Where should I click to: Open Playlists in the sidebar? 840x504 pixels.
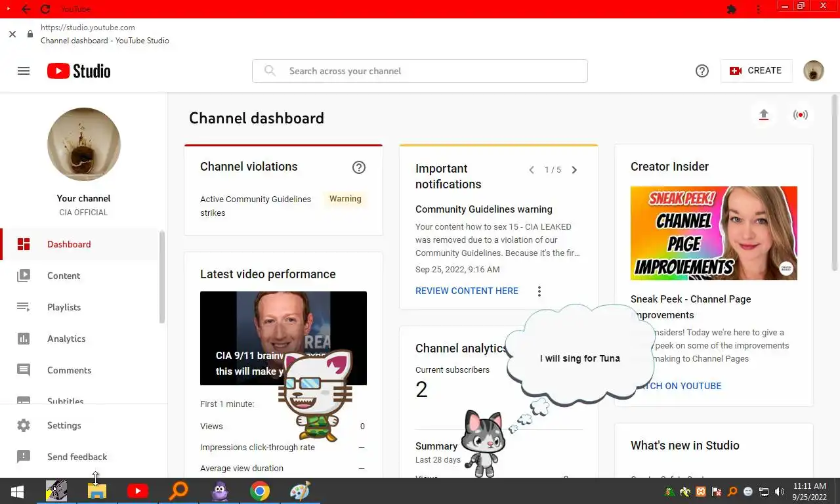[x=80, y=307]
